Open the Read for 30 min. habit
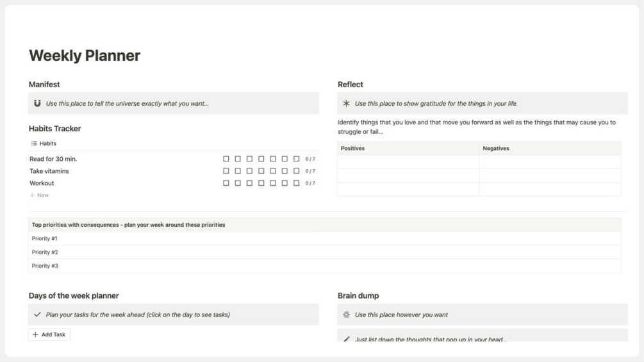The image size is (644, 362). [53, 159]
